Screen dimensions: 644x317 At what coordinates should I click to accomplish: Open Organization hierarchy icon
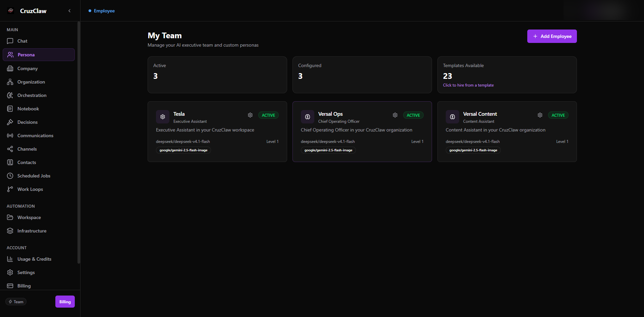tap(10, 82)
